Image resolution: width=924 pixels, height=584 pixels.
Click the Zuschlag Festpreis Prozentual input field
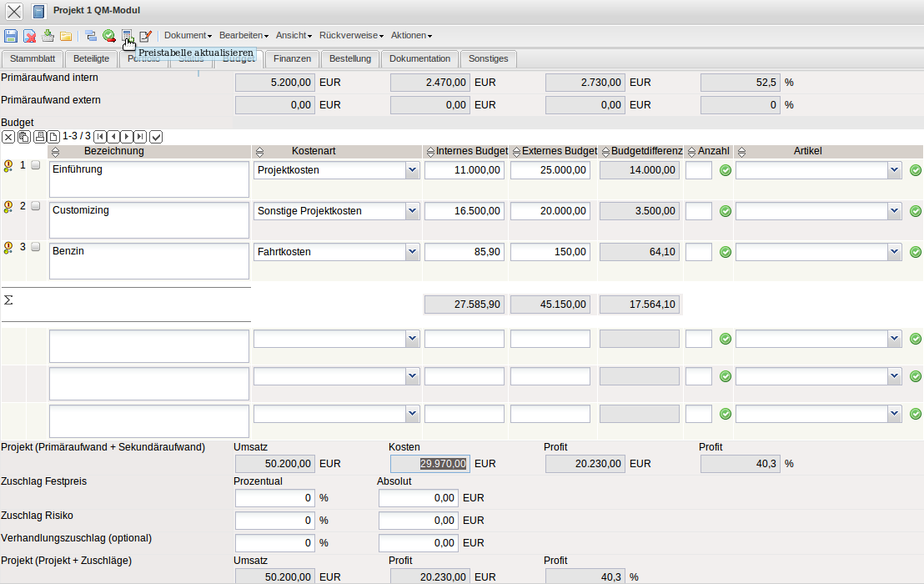(x=274, y=498)
